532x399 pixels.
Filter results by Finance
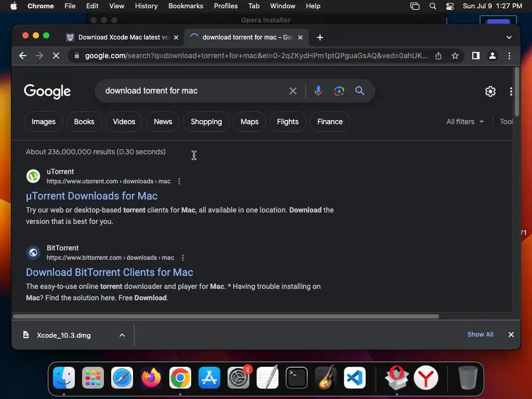click(330, 122)
